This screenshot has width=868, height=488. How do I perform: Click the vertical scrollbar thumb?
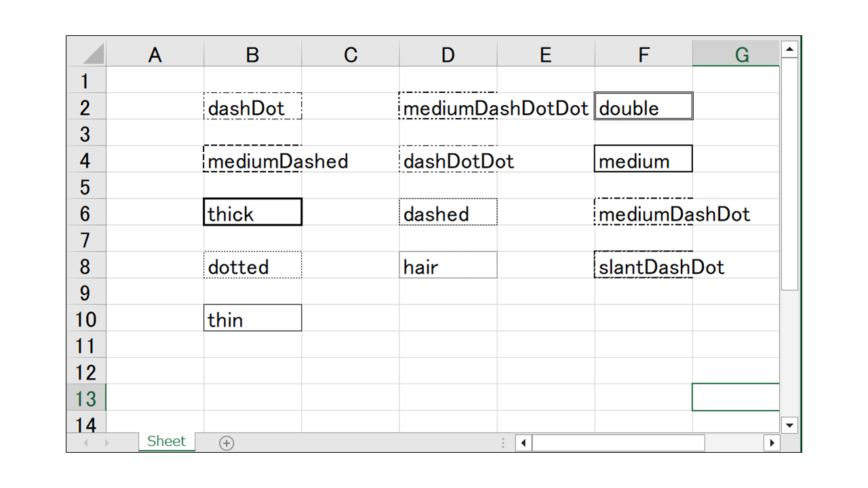(789, 174)
